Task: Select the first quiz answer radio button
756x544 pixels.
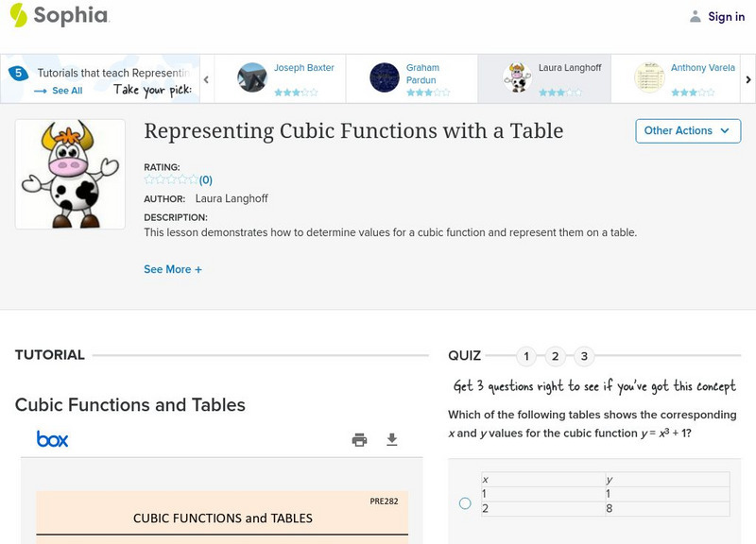Action: pos(465,503)
